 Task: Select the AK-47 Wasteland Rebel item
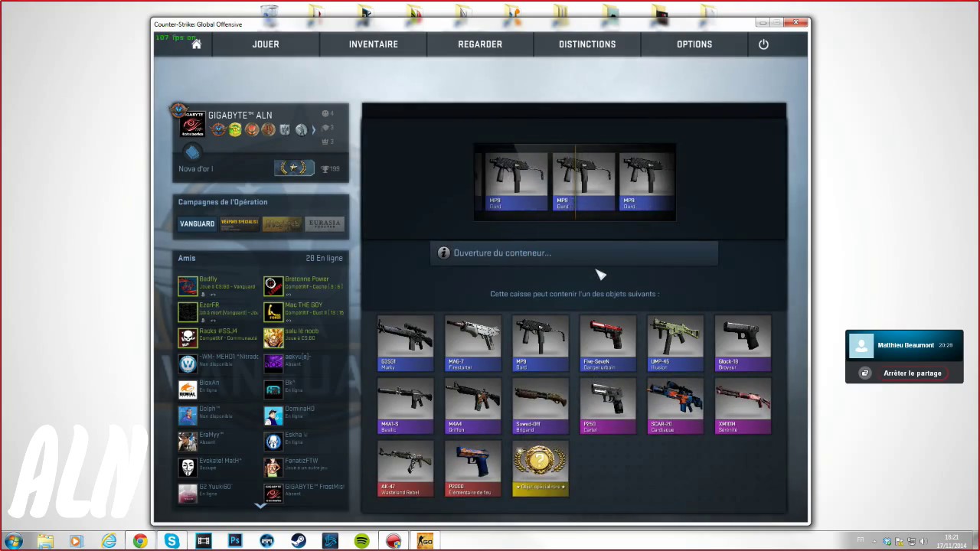pyautogui.click(x=406, y=468)
